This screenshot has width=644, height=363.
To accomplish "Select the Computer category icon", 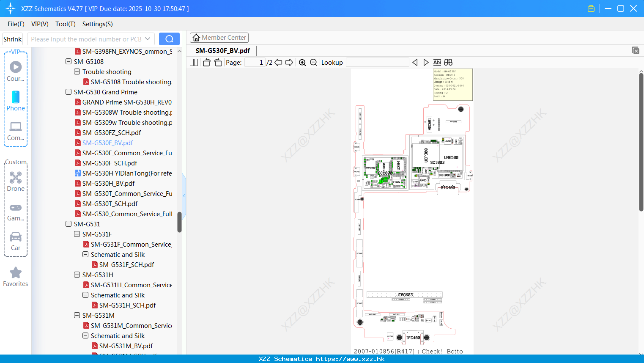I will point(16,131).
